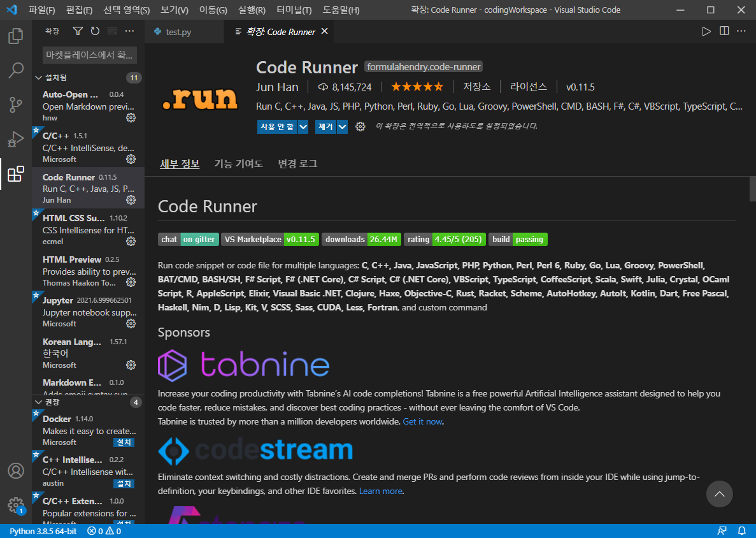Filter extensions with the funnel icon
Screen dimensions: 756x538
click(x=78, y=31)
